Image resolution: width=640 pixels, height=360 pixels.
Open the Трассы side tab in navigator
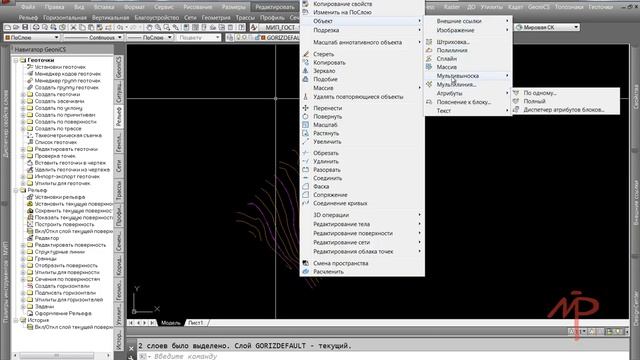click(x=119, y=190)
